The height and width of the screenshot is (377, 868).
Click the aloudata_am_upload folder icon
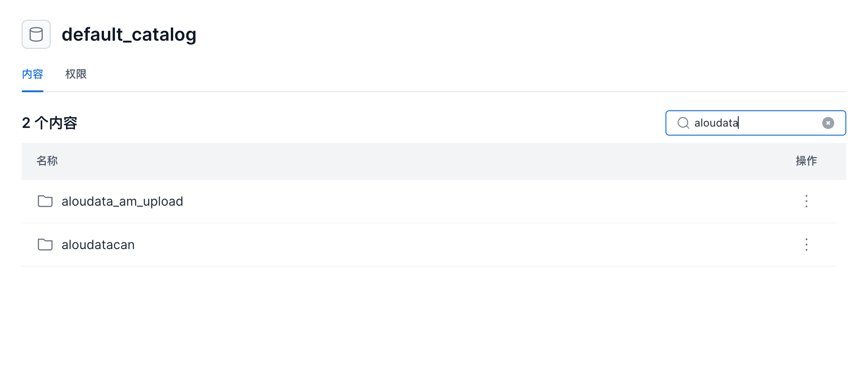(45, 201)
